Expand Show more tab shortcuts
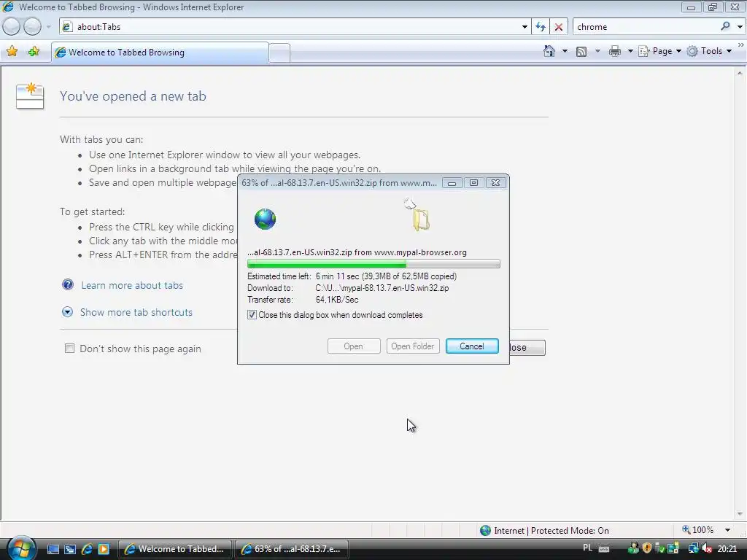 point(136,312)
